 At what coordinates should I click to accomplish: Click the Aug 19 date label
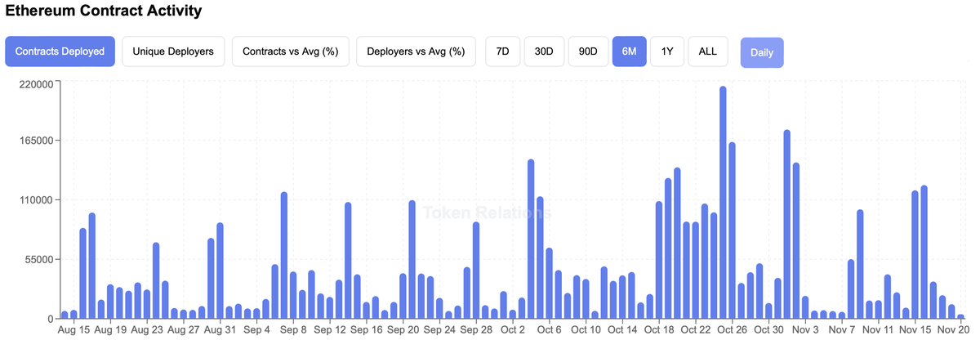point(110,330)
